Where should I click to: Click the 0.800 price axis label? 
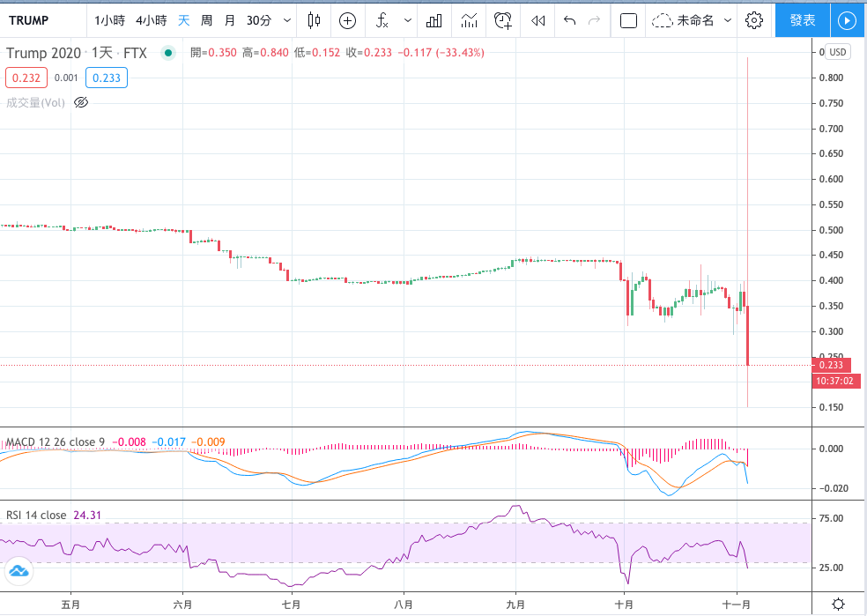(831, 78)
